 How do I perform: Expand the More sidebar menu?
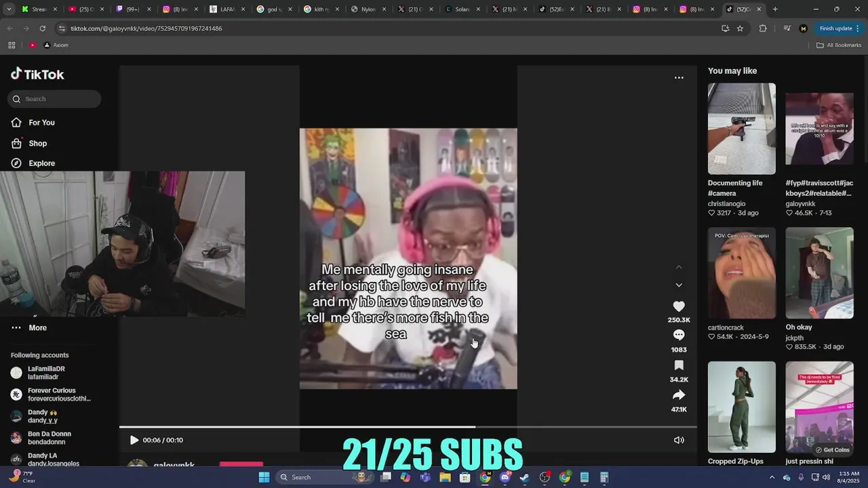pos(29,328)
